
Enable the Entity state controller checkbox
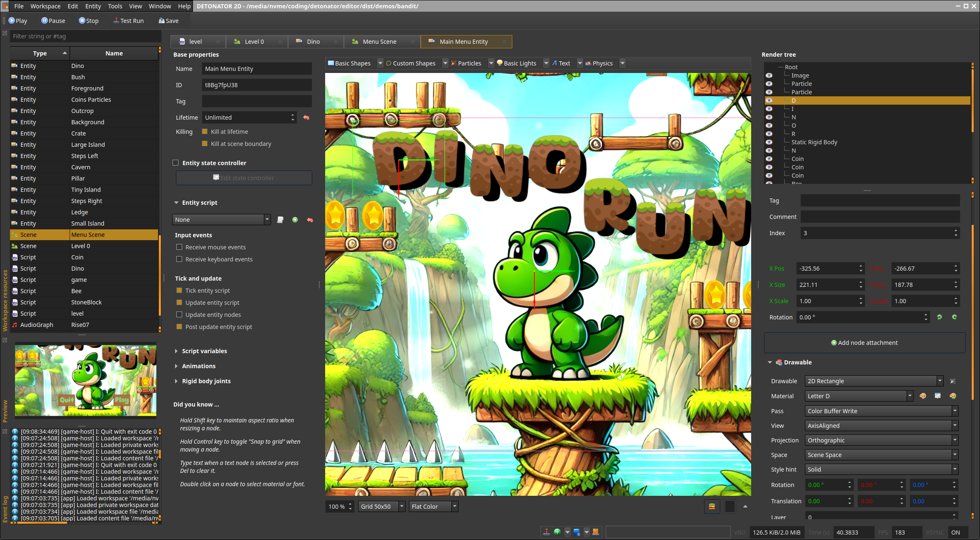[176, 163]
